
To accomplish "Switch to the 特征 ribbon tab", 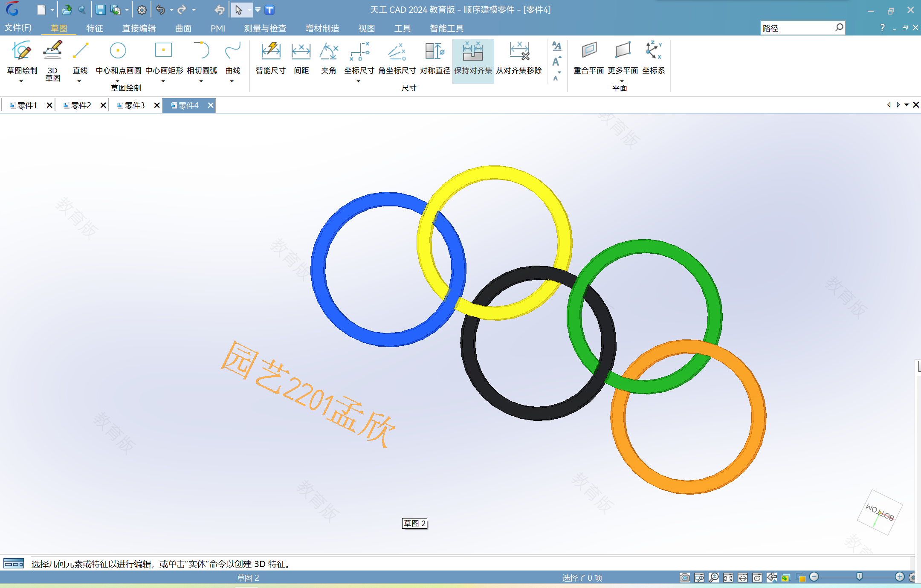I will (x=95, y=28).
